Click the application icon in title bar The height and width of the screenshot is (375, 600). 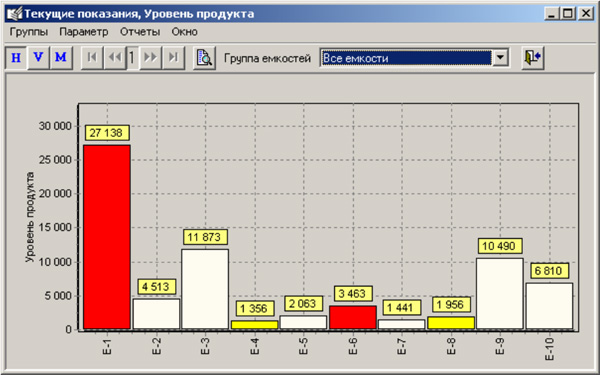pyautogui.click(x=15, y=14)
